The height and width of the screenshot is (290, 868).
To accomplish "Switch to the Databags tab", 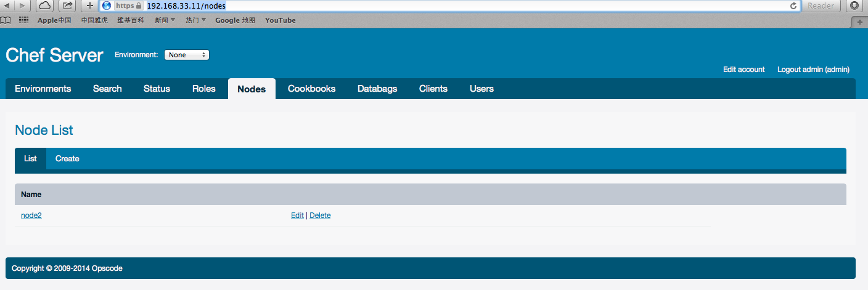I will (377, 89).
